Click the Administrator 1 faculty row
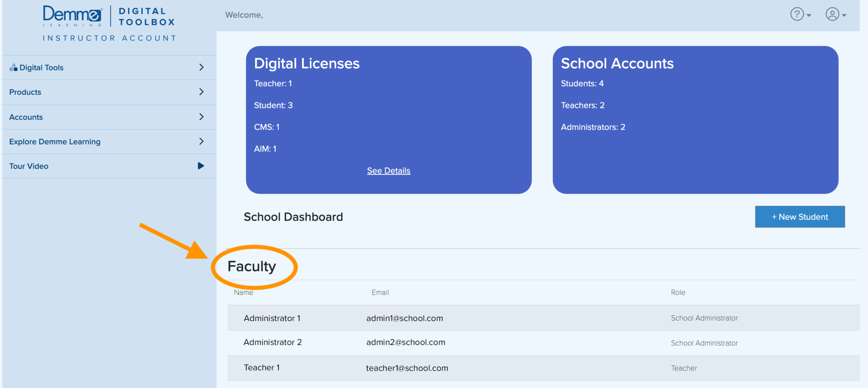 click(x=272, y=318)
